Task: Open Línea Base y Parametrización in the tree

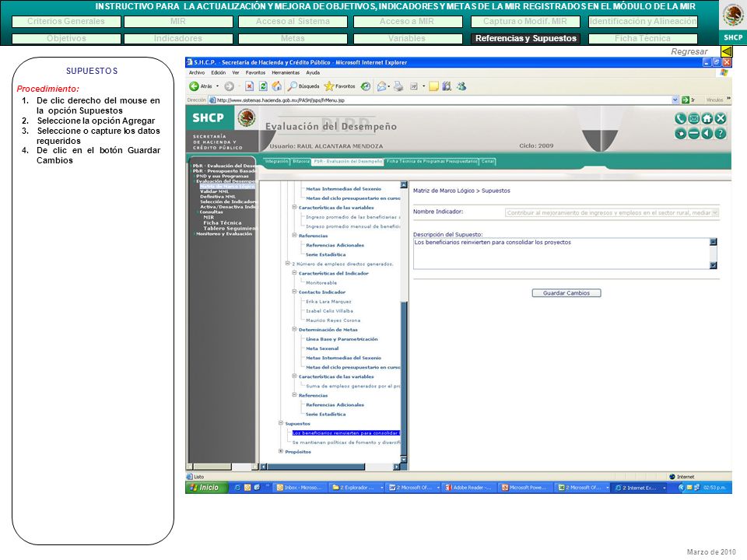Action: (x=342, y=339)
